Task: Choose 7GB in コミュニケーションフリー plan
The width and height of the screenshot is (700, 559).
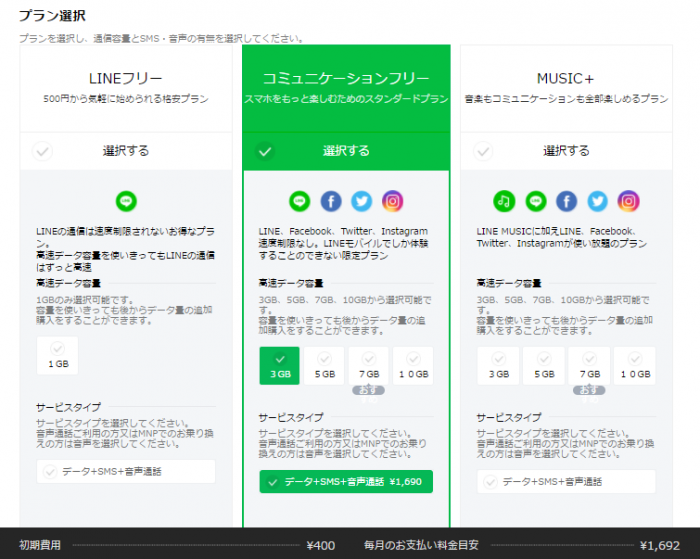Action: coord(369,366)
